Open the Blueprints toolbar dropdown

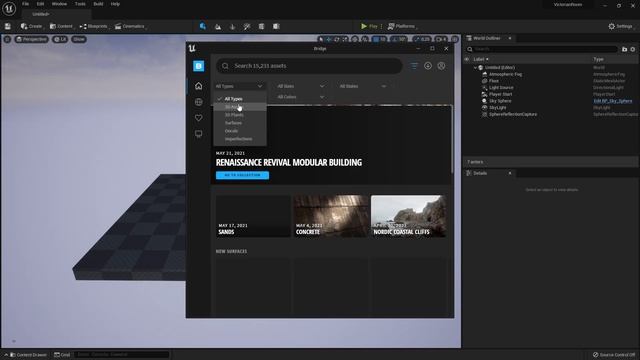[94, 27]
